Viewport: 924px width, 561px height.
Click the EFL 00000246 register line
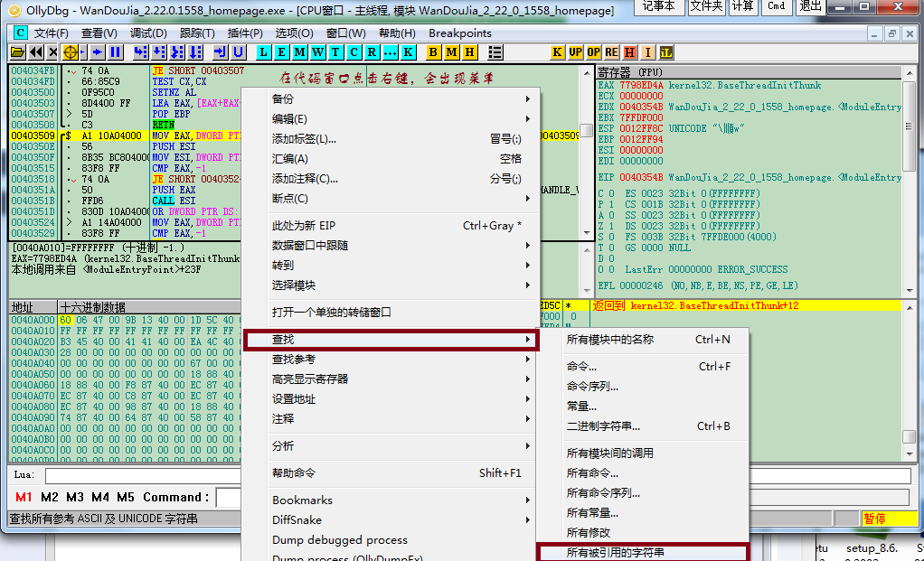[698, 285]
